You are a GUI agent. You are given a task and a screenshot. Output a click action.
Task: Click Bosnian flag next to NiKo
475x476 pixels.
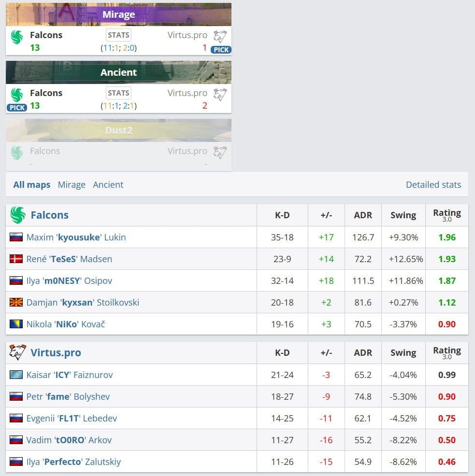pyautogui.click(x=16, y=324)
